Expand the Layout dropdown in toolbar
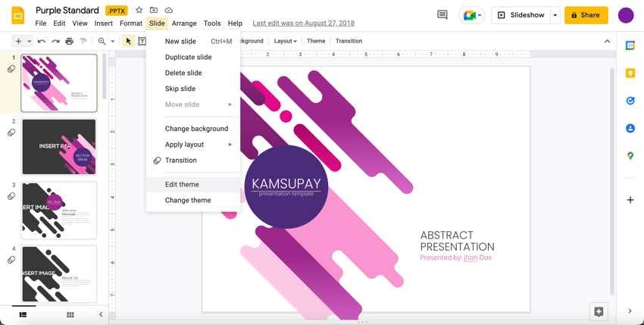Image resolution: width=644 pixels, height=325 pixels. click(285, 41)
